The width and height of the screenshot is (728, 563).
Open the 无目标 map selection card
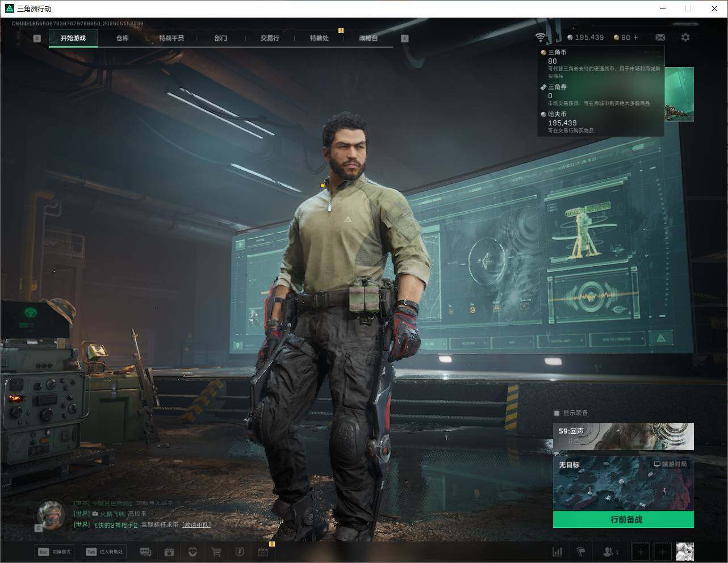[x=624, y=484]
